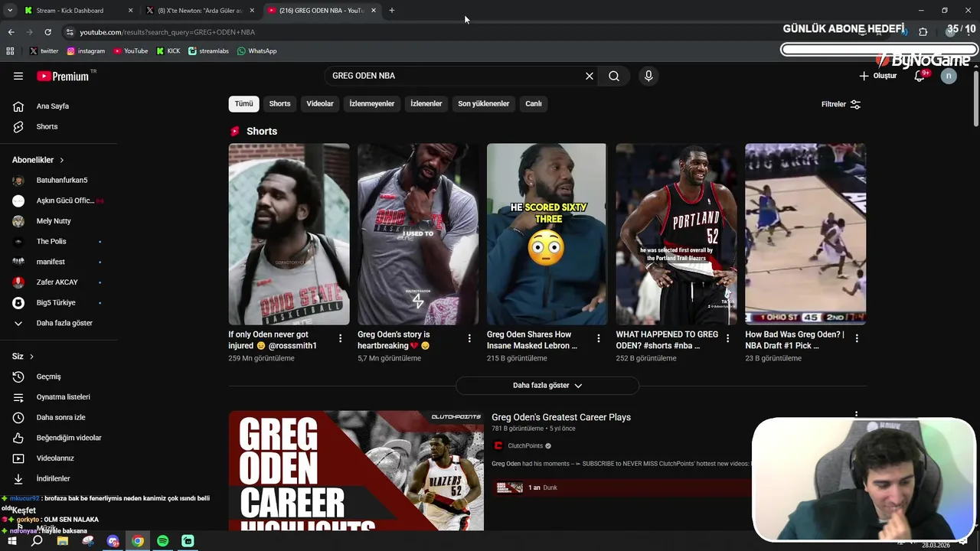Expand the Abonelikler section chevron
This screenshot has width=980, height=551.
61,160
